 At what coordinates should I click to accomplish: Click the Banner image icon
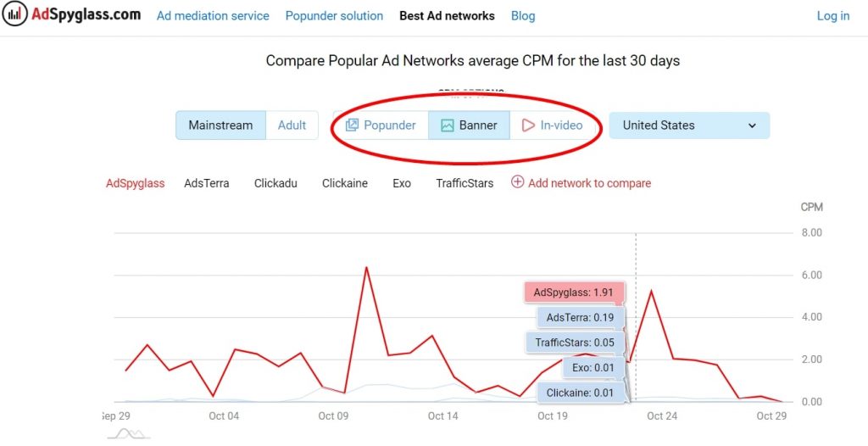[448, 125]
